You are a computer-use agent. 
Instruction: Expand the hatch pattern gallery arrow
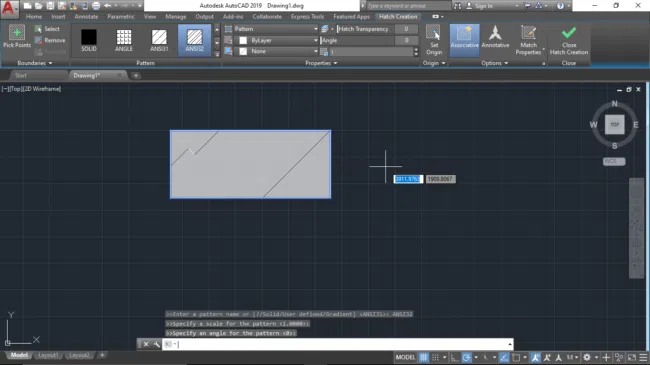217,54
